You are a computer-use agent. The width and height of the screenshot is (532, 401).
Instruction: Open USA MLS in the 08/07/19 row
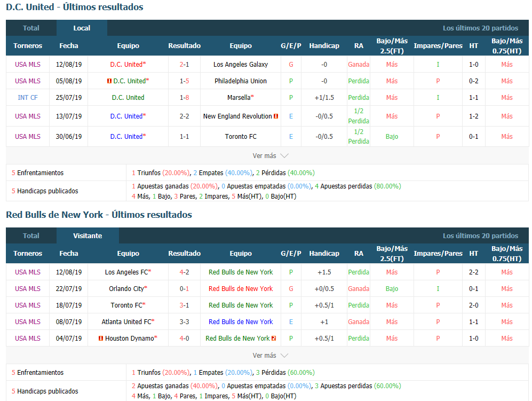pos(28,322)
